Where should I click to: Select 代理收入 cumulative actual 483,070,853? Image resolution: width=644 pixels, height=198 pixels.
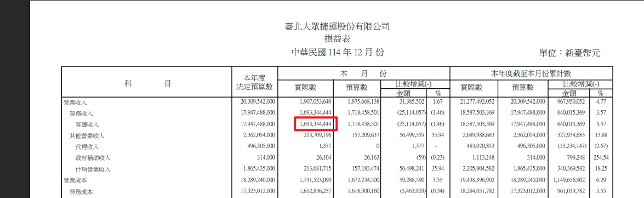click(x=481, y=146)
